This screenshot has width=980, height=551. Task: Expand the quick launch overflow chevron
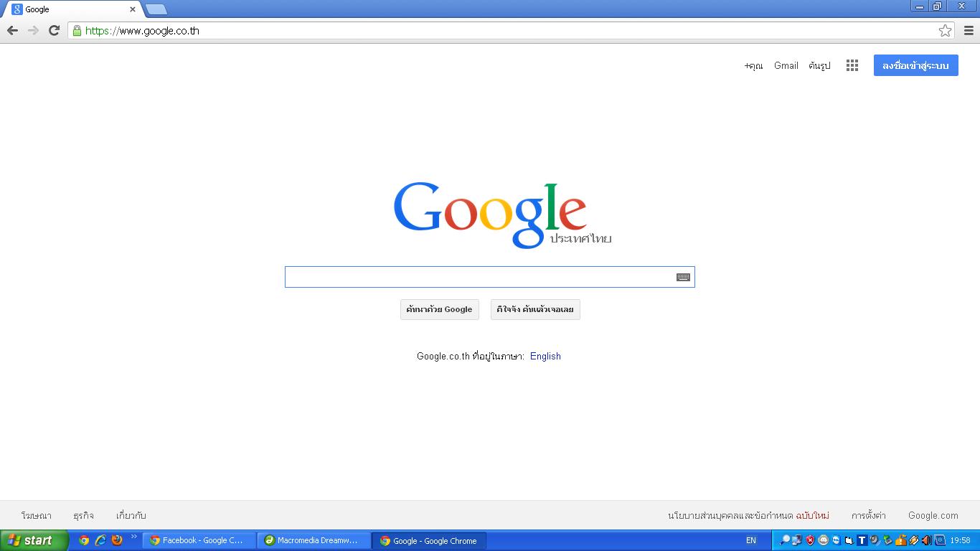(133, 537)
